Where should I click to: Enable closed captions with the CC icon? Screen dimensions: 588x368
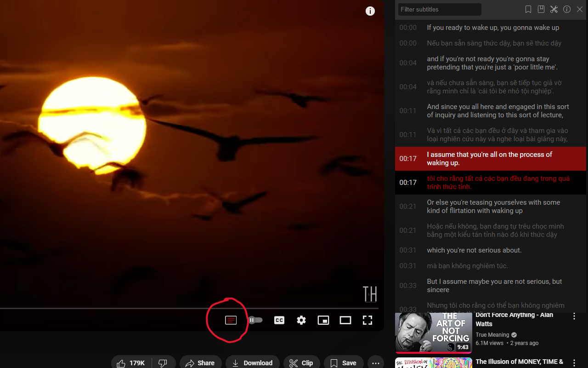(279, 320)
